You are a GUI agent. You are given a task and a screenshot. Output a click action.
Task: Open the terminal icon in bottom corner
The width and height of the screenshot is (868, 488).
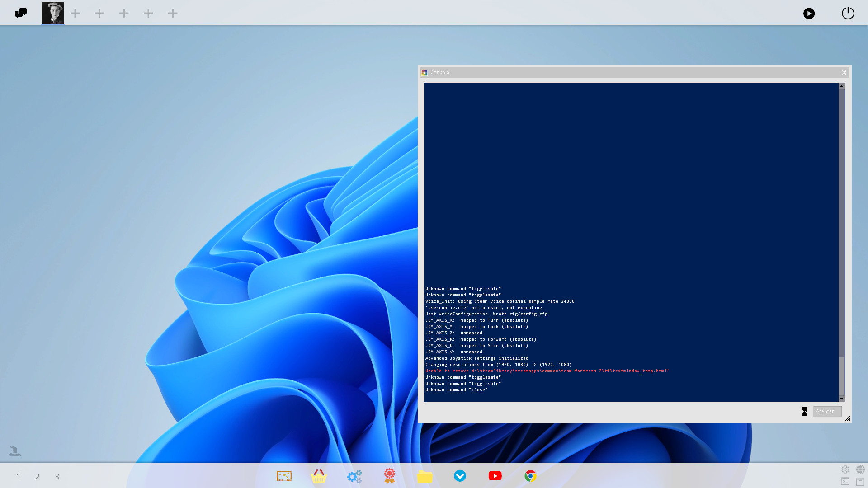(845, 482)
